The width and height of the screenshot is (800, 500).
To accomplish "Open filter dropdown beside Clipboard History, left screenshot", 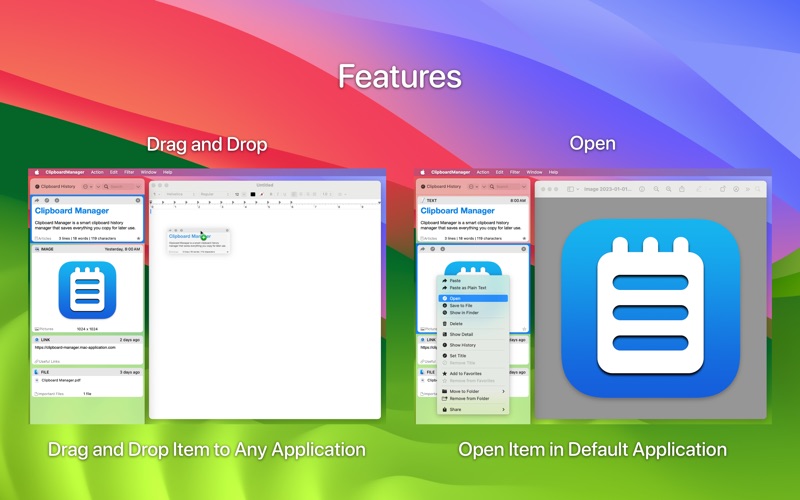I will (x=88, y=187).
